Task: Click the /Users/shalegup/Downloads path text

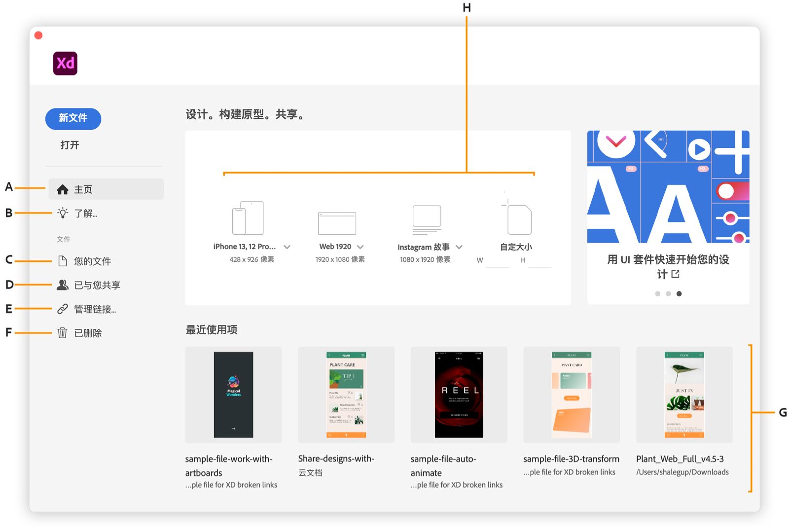Action: click(682, 472)
